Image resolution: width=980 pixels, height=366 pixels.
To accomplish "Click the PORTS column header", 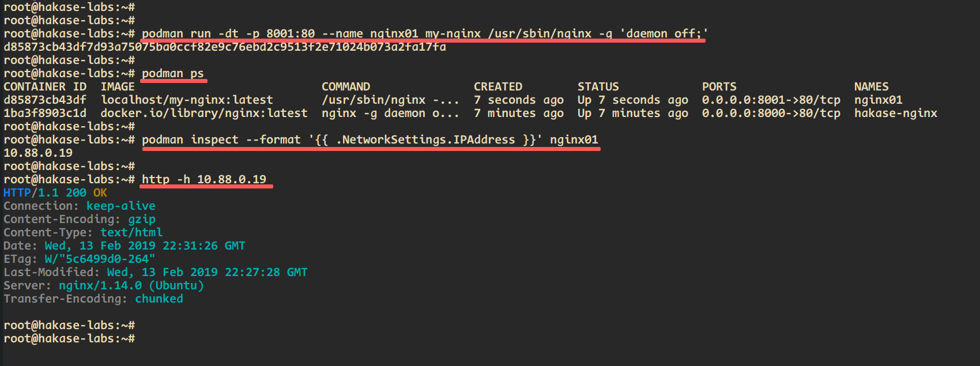I will click(719, 86).
